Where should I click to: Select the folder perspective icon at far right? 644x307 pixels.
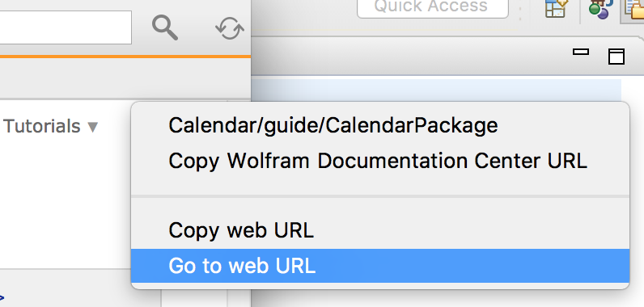634,10
